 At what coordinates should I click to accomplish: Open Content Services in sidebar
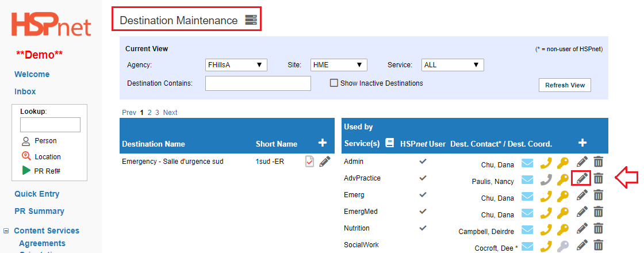(x=47, y=231)
